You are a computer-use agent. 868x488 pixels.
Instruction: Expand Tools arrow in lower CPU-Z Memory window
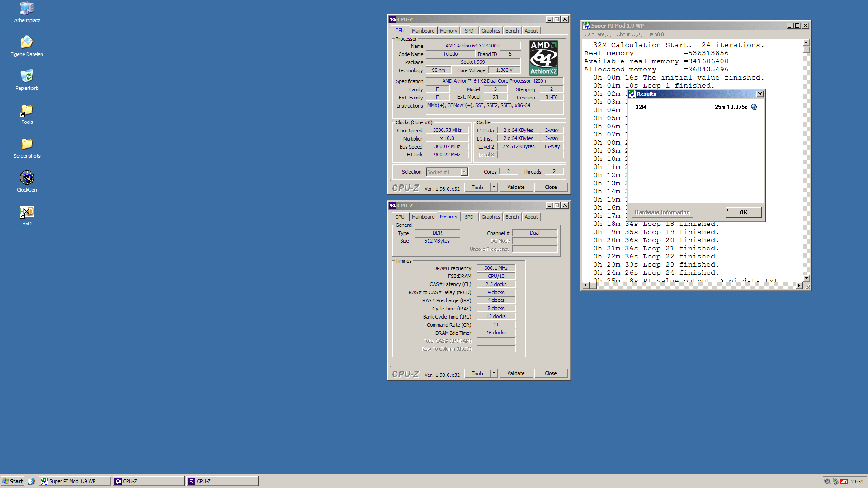(494, 373)
